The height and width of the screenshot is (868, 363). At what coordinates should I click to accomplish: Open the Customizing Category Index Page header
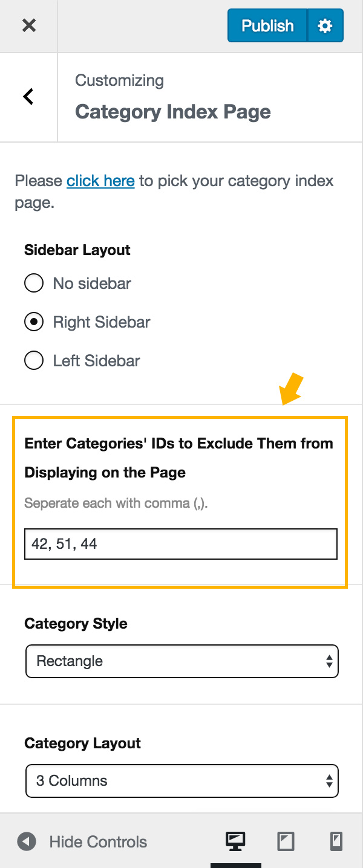click(x=172, y=97)
